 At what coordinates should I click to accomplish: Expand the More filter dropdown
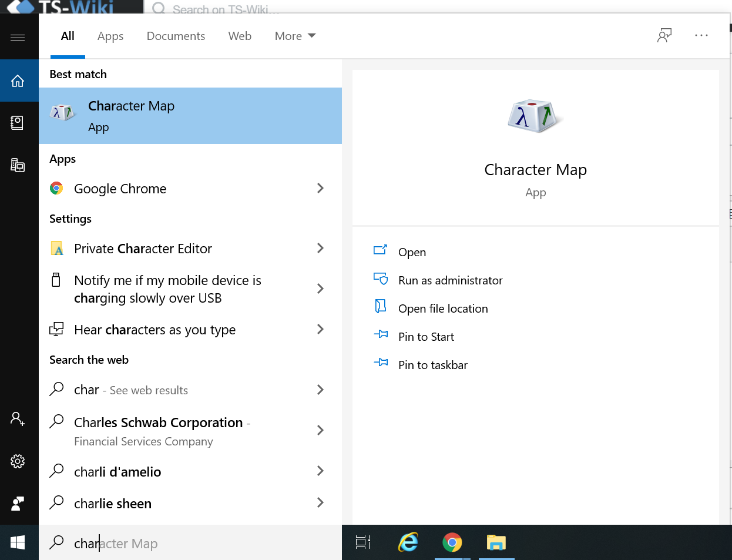[295, 36]
